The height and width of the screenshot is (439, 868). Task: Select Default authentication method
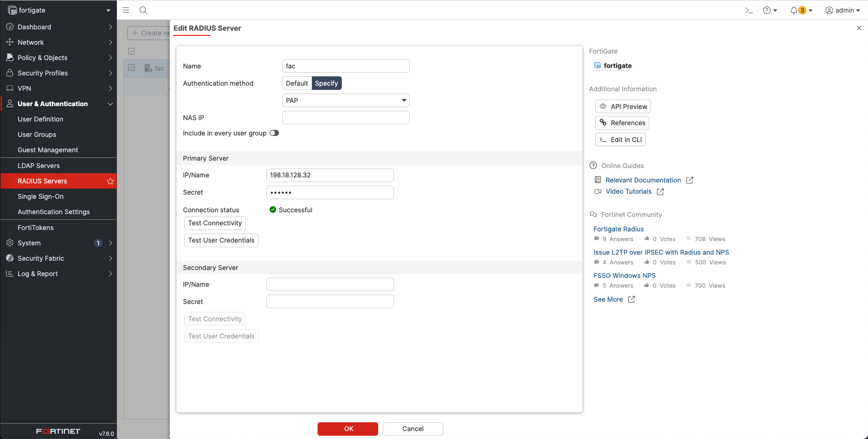(x=297, y=83)
